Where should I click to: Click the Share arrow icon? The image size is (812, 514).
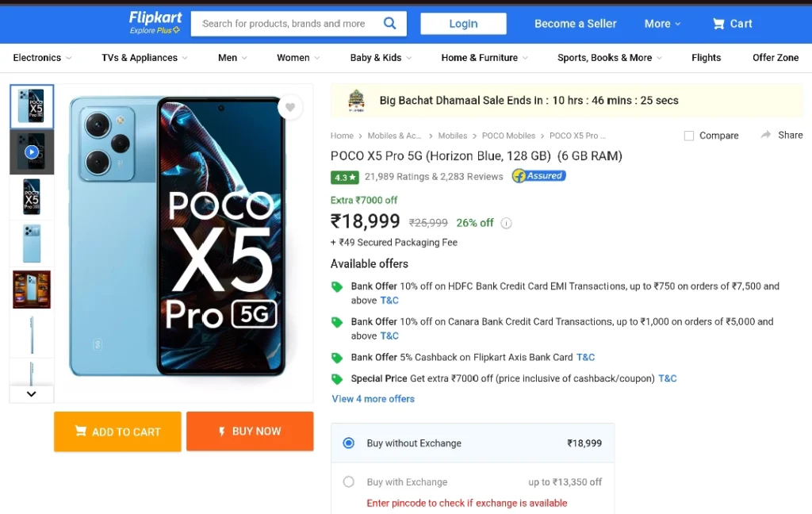[766, 135]
